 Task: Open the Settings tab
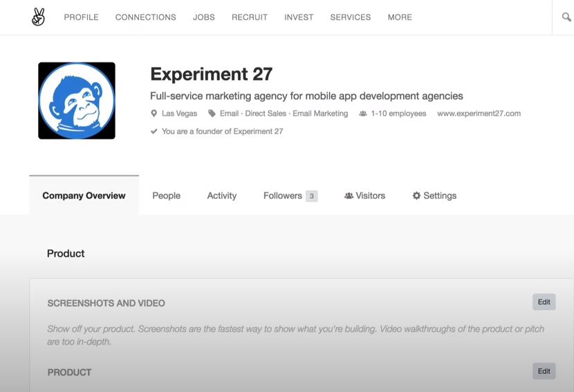pos(434,196)
